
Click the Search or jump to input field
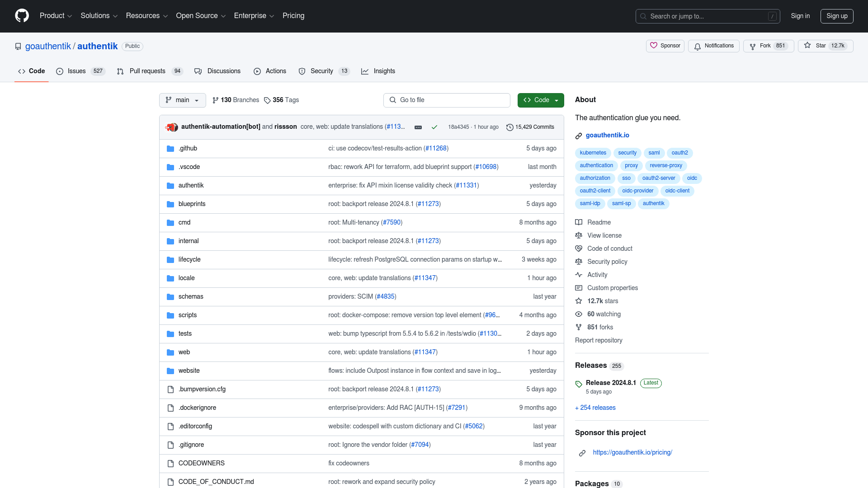[x=708, y=16]
